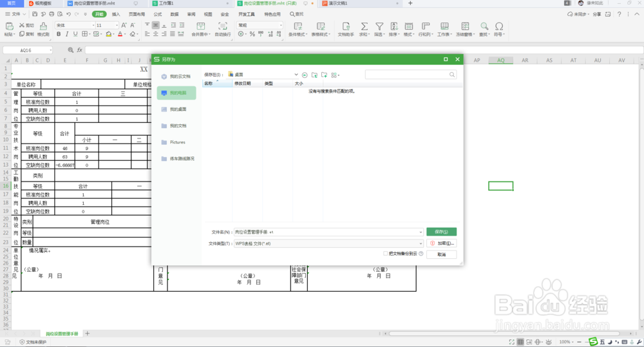The height and width of the screenshot is (347, 644).
Task: Open the view mode icon dropdown in dialog
Action: click(x=336, y=75)
